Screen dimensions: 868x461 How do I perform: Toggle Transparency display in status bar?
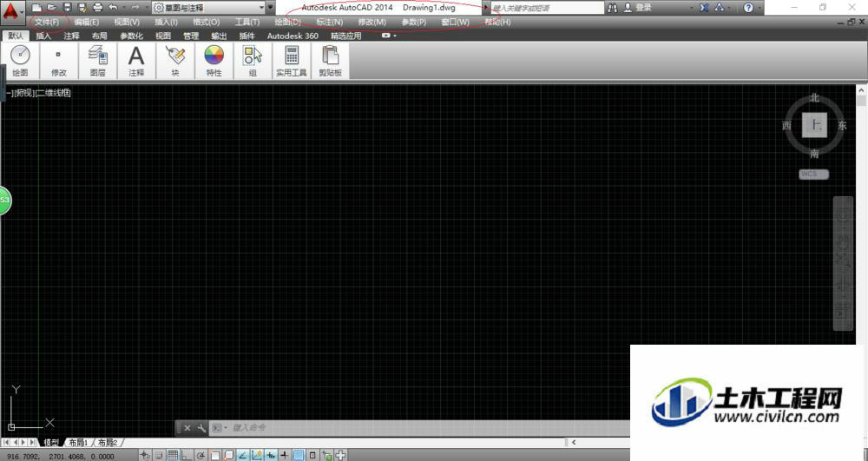tap(299, 455)
